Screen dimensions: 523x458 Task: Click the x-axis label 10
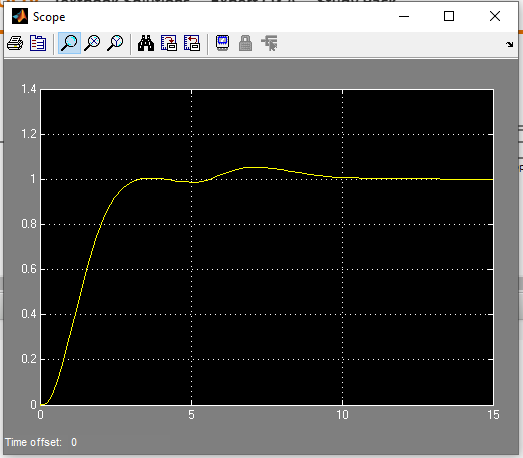[342, 415]
